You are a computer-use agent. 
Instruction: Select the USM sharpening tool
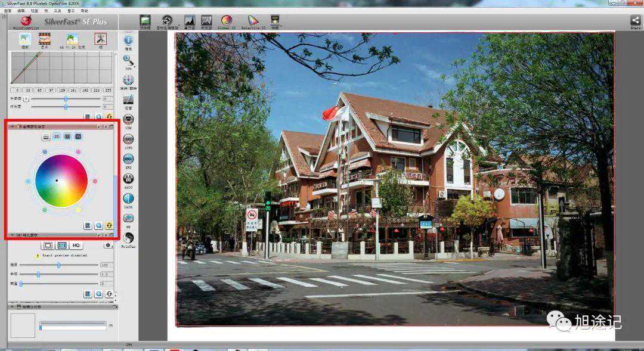click(128, 120)
